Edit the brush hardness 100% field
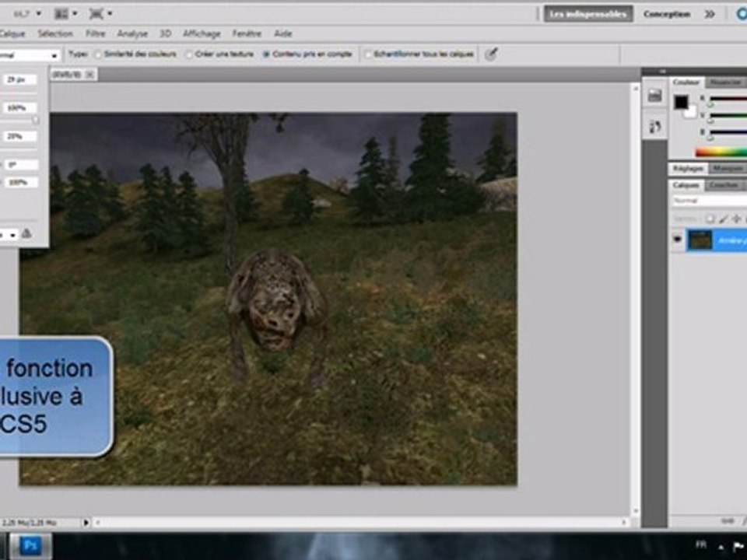The image size is (747, 560). pyautogui.click(x=20, y=108)
